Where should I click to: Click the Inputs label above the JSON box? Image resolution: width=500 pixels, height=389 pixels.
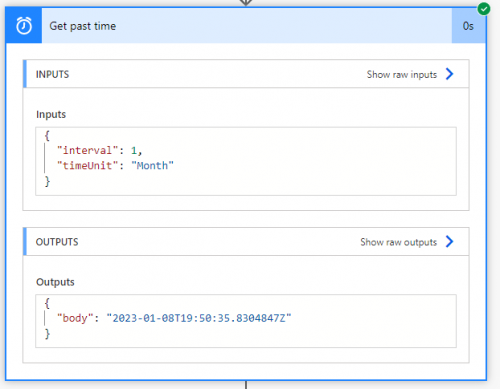(x=51, y=114)
